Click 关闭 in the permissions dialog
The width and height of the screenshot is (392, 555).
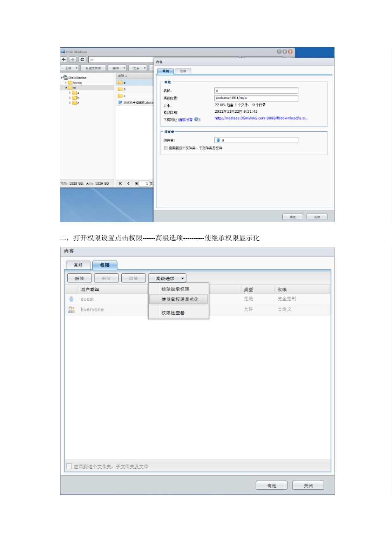308,485
